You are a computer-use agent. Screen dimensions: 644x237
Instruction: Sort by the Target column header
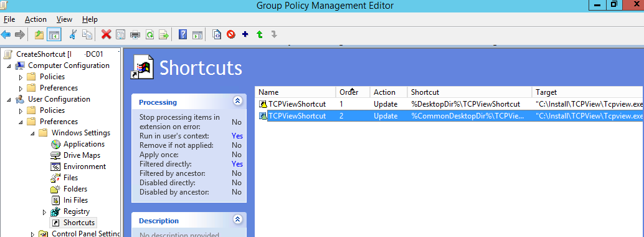point(588,92)
